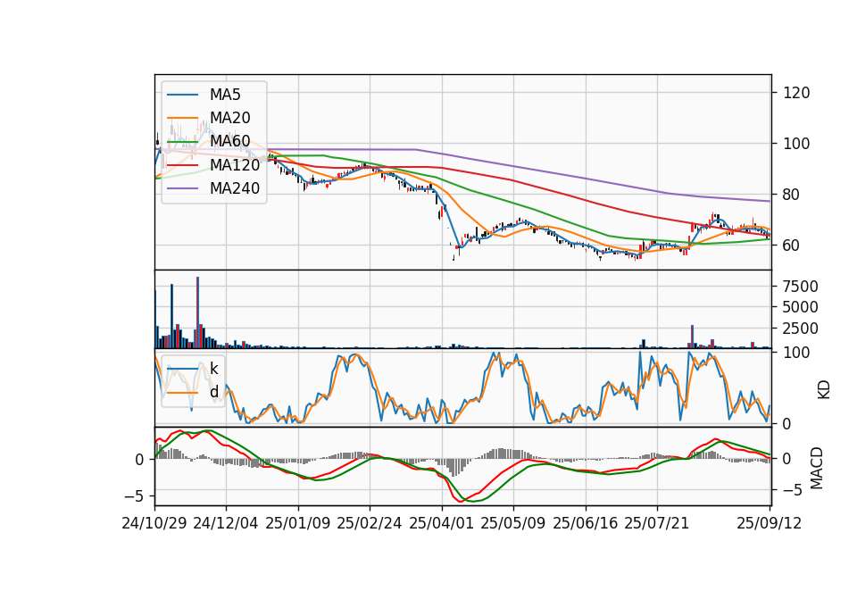This screenshot has height=616, width=857.
Task: Click the 25/05/09 date axis label
Action: (x=513, y=523)
